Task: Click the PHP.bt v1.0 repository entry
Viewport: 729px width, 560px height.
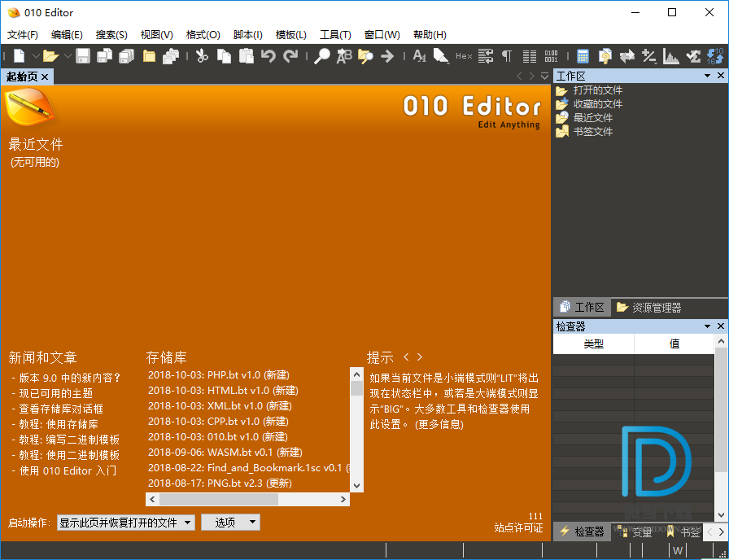Action: click(219, 375)
